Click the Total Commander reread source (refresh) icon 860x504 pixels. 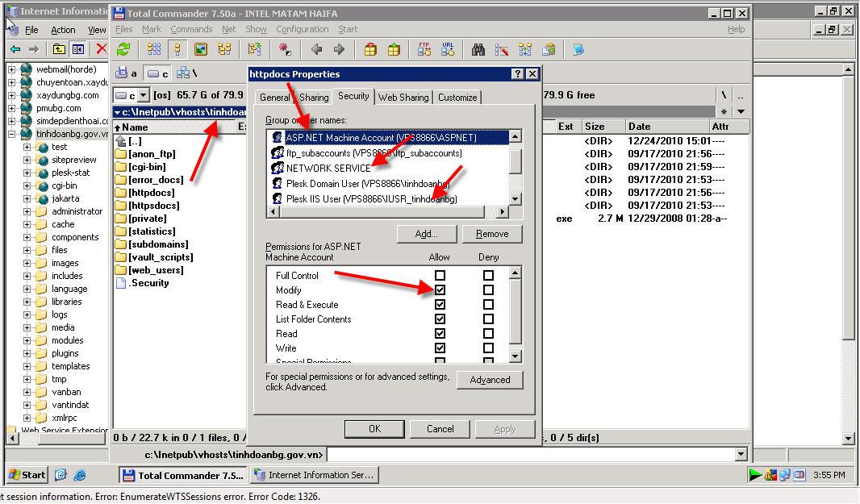point(123,49)
